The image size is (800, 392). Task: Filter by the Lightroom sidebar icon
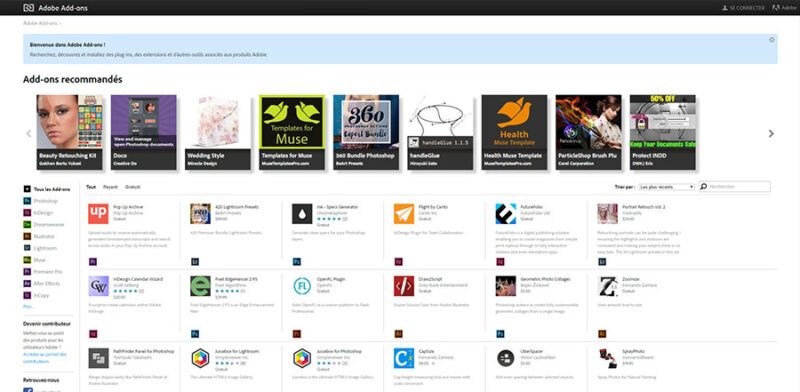(x=27, y=248)
